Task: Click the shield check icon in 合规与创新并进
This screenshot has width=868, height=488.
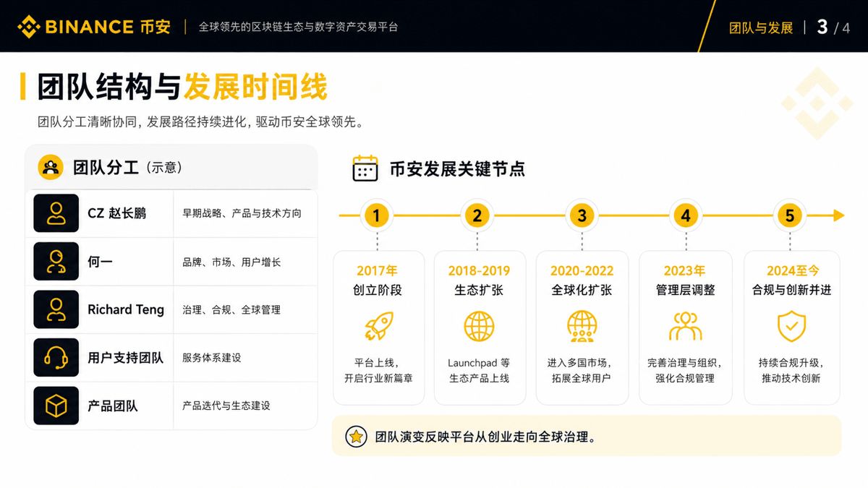Action: 791,326
